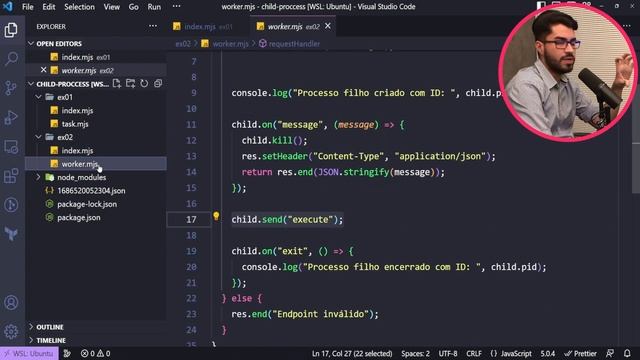Screen dimensions: 640x360
Task: Click Spaces: 2 indentation setting
Action: 415,353
